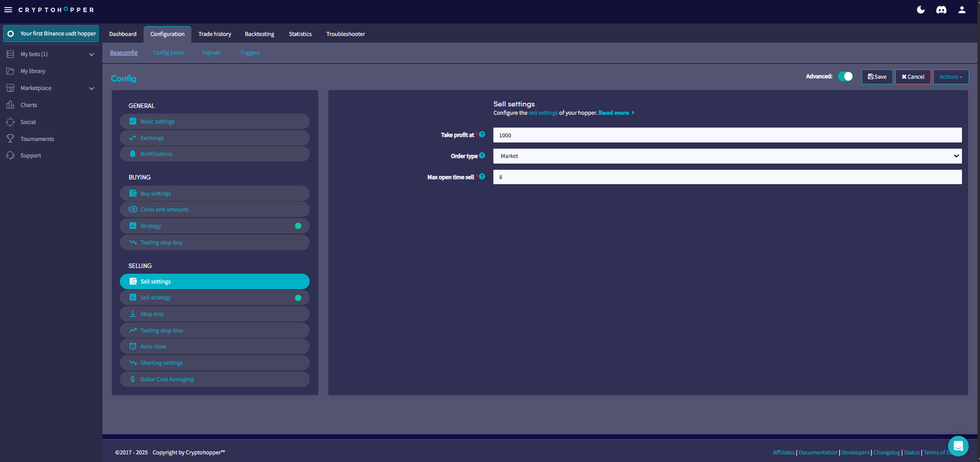Open the Discord icon link
The width and height of the screenshot is (980, 462).
(x=941, y=10)
